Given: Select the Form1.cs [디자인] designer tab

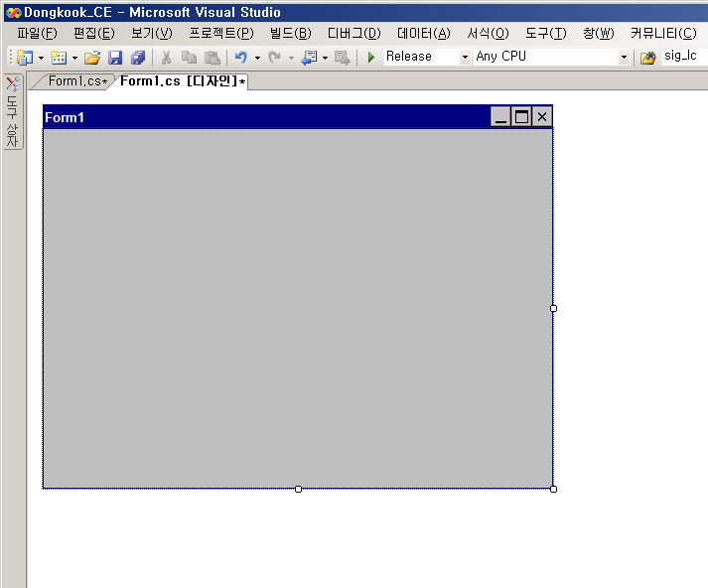Looking at the screenshot, I should (x=183, y=81).
